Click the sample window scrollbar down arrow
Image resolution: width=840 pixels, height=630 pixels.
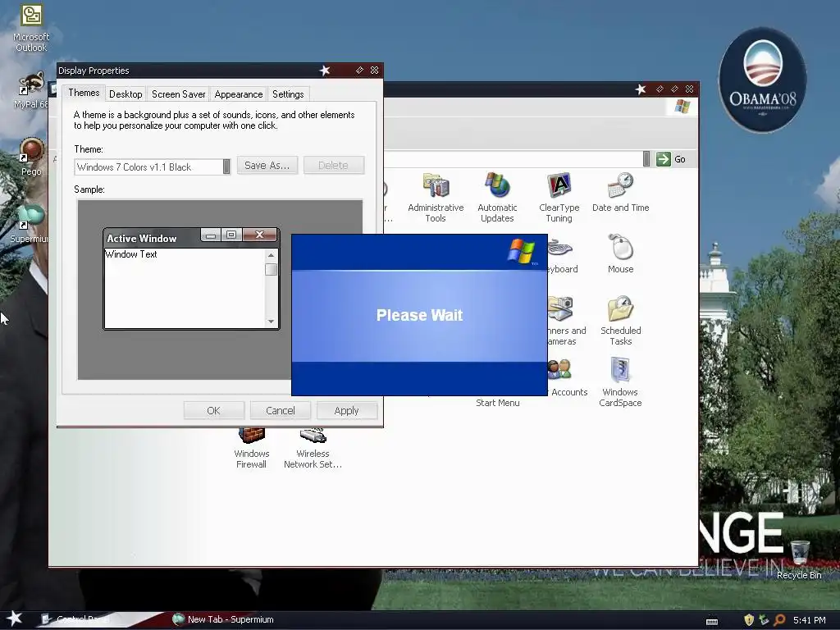click(x=271, y=322)
